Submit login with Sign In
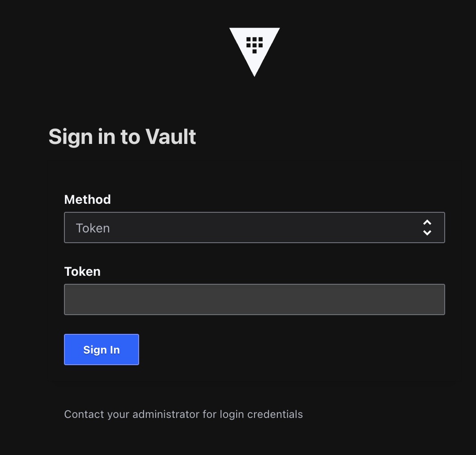 coord(102,350)
